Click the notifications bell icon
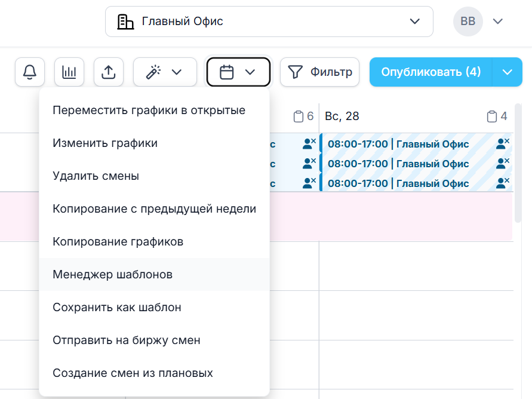The image size is (532, 399). point(29,72)
